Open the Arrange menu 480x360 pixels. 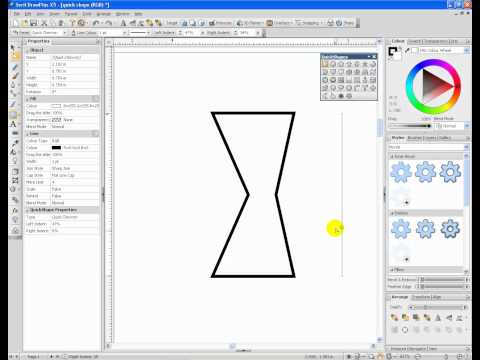pos(103,14)
